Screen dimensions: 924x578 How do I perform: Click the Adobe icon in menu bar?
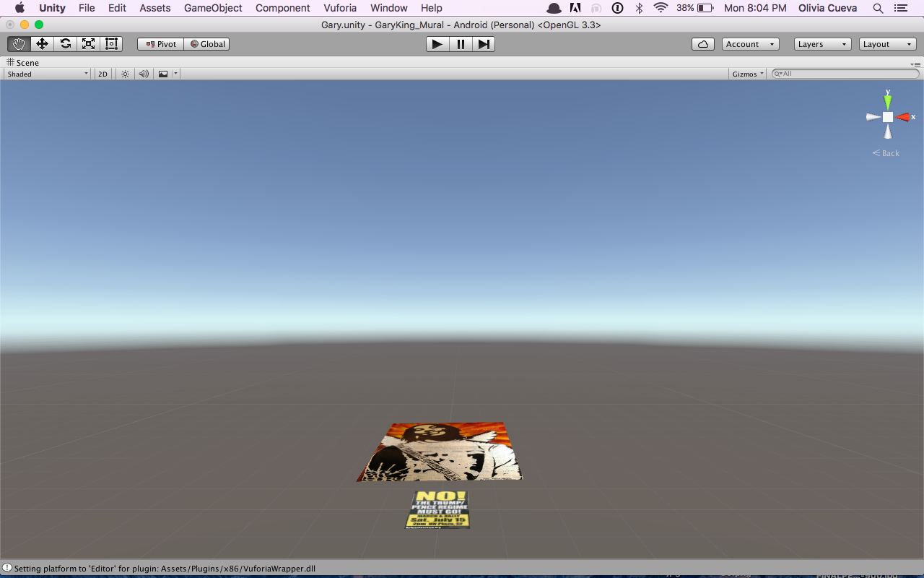click(575, 8)
